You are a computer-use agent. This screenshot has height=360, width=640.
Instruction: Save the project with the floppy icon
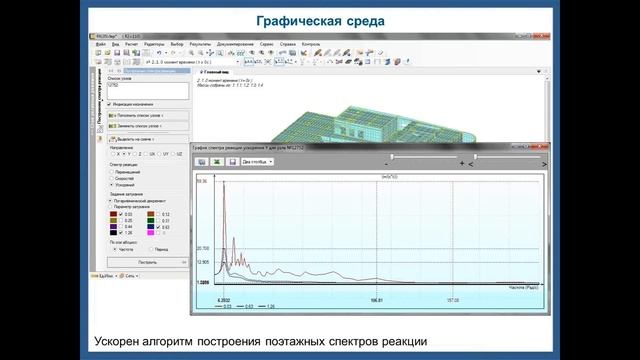coord(117,53)
